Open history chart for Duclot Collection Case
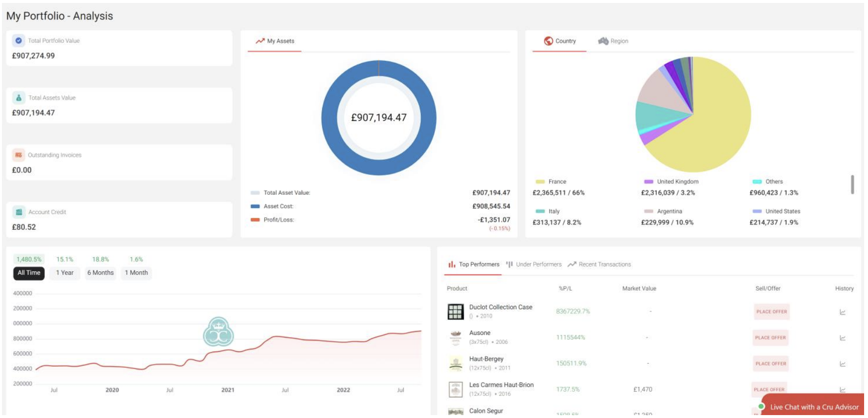Image resolution: width=868 pixels, height=418 pixels. tap(843, 312)
